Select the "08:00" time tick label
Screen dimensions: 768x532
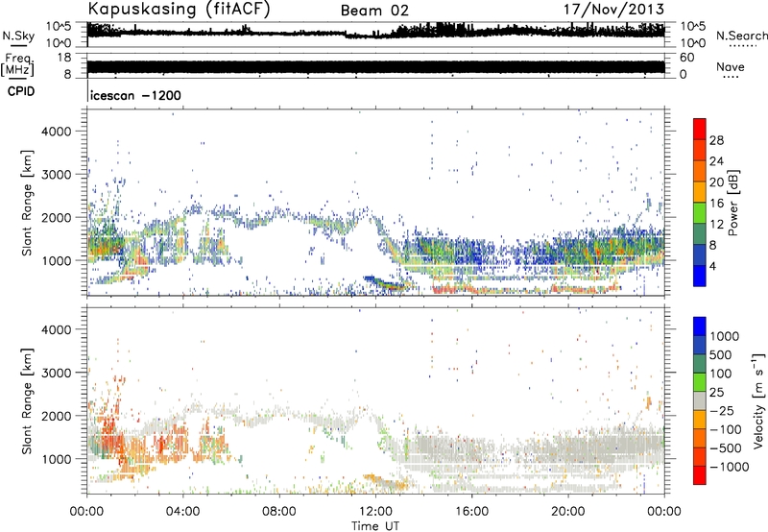pos(279,512)
